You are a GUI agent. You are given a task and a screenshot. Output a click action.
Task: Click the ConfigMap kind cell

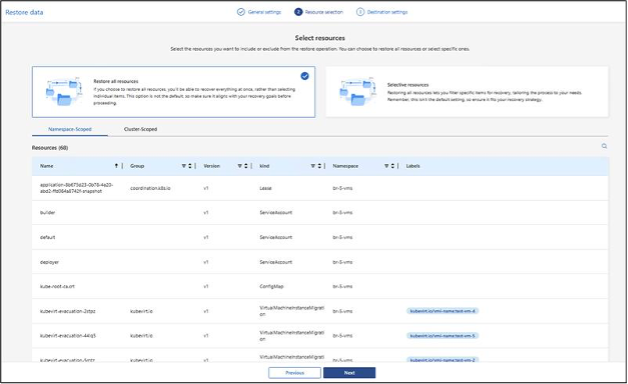click(x=271, y=287)
